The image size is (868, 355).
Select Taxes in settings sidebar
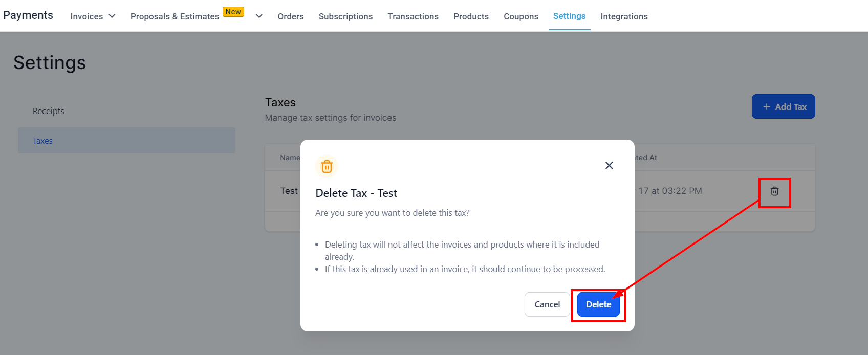(126, 141)
